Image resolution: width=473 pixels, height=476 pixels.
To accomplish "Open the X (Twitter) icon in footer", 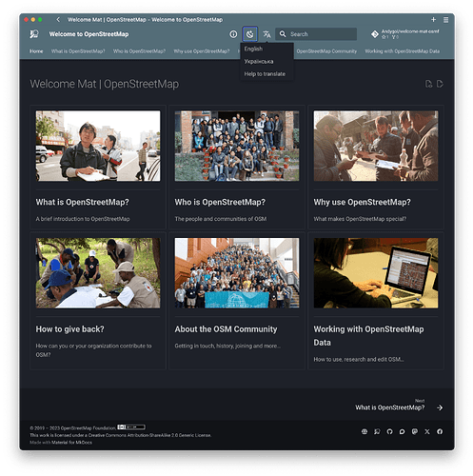I will [x=427, y=431].
